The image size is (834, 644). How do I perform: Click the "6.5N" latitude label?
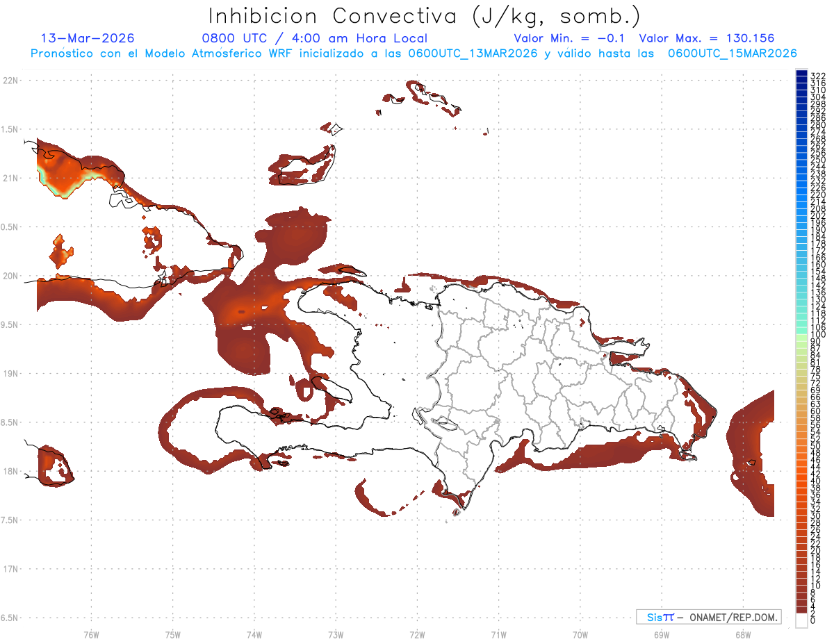click(x=10, y=618)
